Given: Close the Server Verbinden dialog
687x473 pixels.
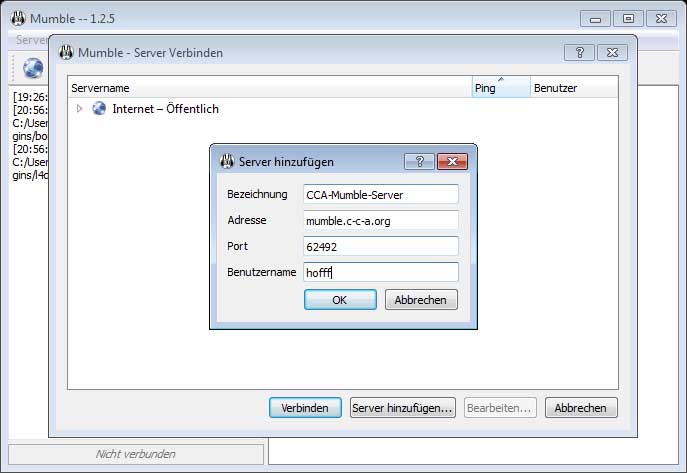Looking at the screenshot, I should click(x=612, y=53).
